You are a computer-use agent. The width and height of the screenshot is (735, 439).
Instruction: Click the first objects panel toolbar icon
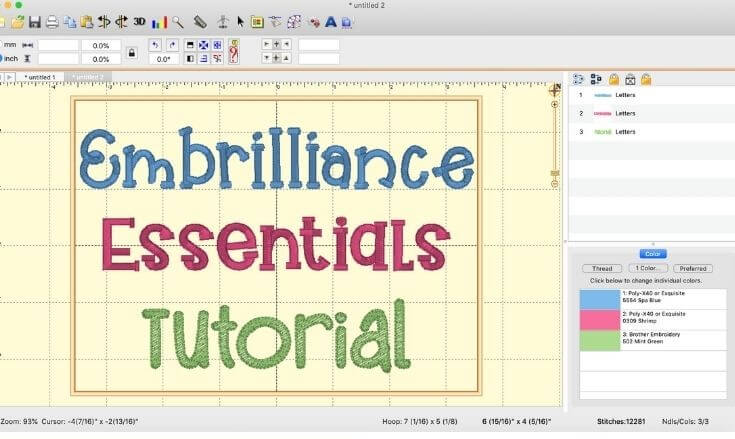tap(578, 79)
